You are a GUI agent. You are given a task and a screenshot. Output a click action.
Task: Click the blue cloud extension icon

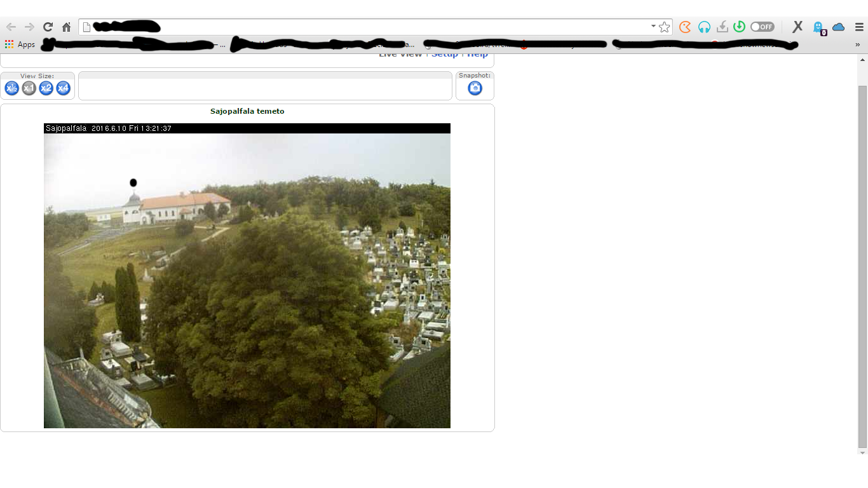pyautogui.click(x=839, y=27)
